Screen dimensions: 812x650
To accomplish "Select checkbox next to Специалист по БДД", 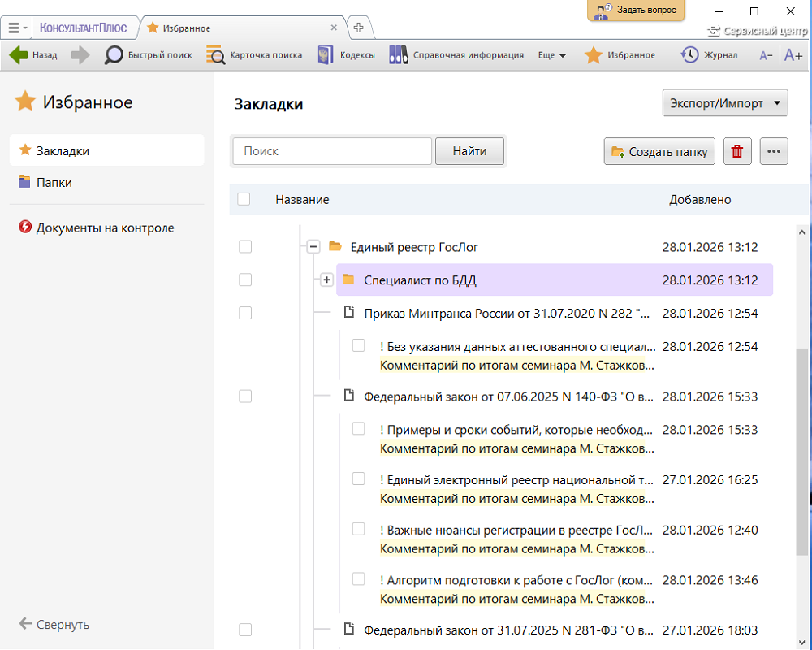I will coord(245,279).
